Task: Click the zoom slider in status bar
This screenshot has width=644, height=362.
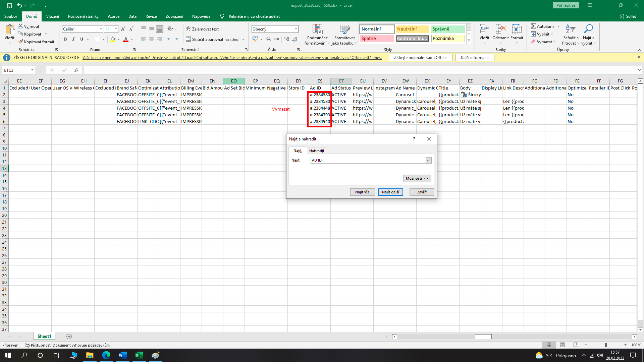Action: [x=606, y=345]
